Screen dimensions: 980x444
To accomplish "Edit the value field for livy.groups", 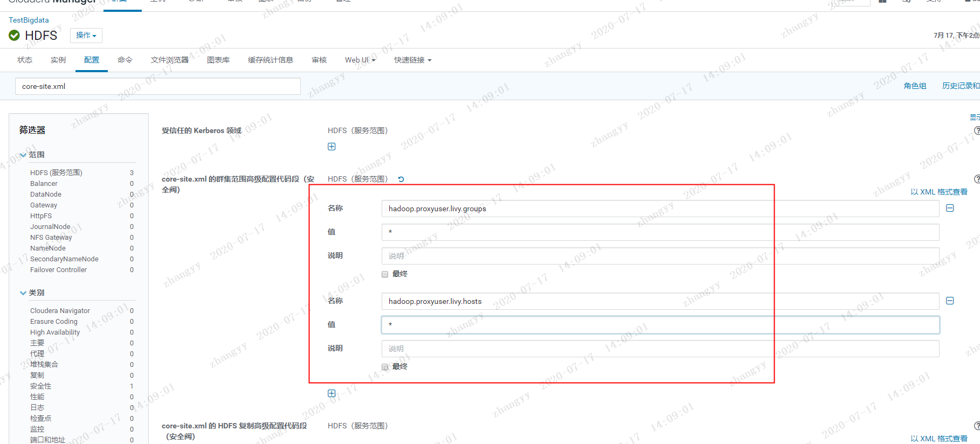I will (660, 232).
